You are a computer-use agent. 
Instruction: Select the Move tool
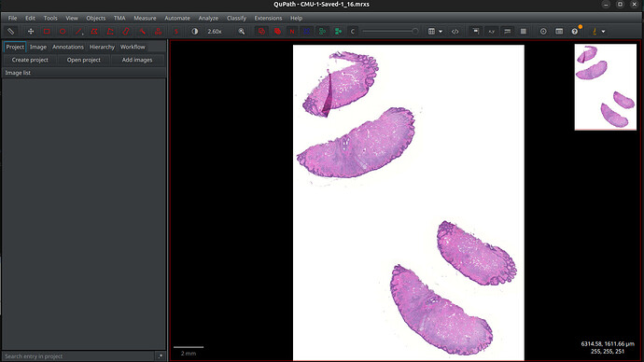31,31
